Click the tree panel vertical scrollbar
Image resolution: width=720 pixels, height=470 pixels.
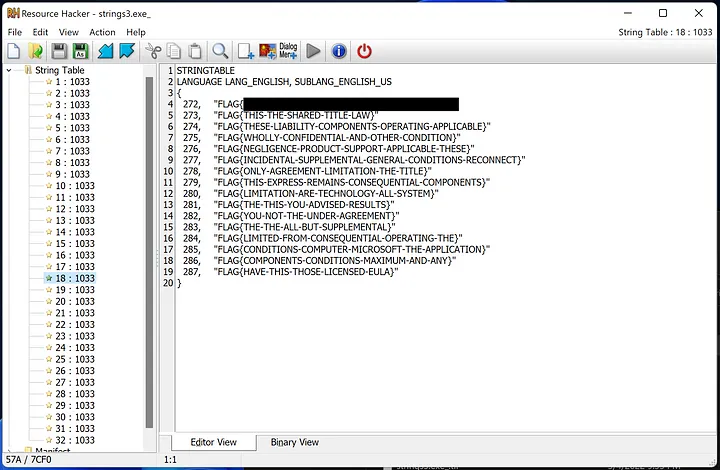(149, 252)
